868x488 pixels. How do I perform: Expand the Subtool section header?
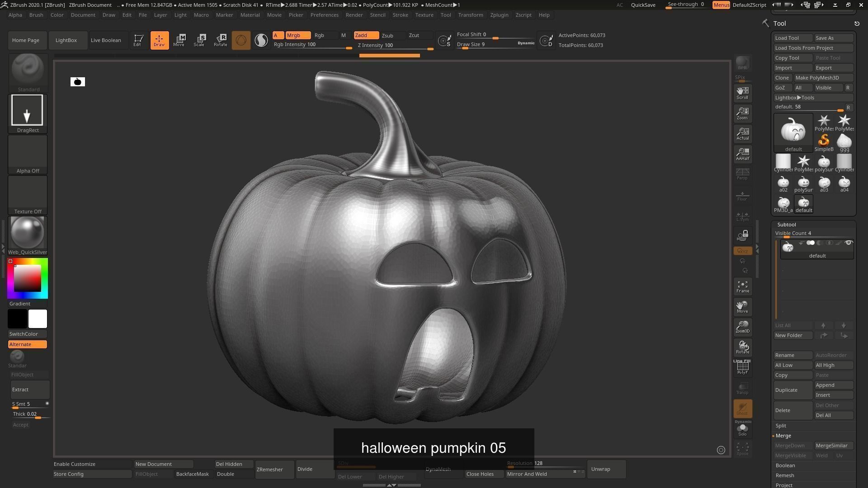point(787,225)
